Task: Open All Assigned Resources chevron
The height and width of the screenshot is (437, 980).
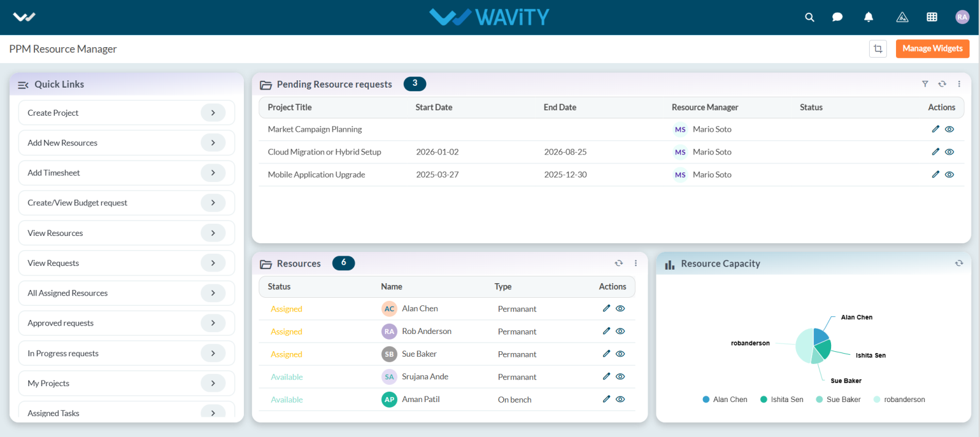Action: pyautogui.click(x=213, y=293)
